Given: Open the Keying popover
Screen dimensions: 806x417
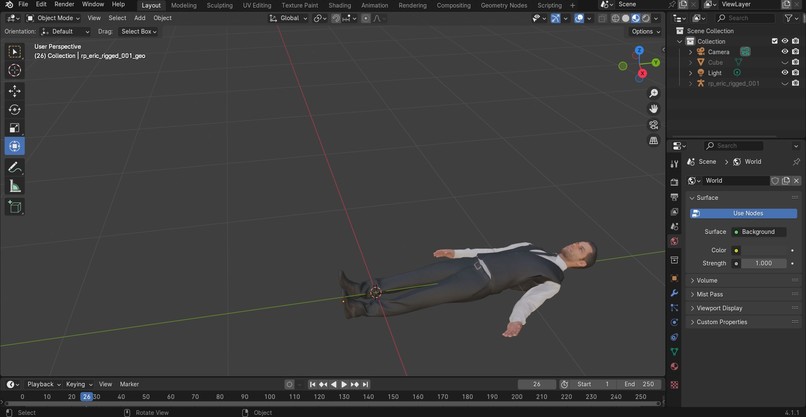Looking at the screenshot, I should [78, 384].
